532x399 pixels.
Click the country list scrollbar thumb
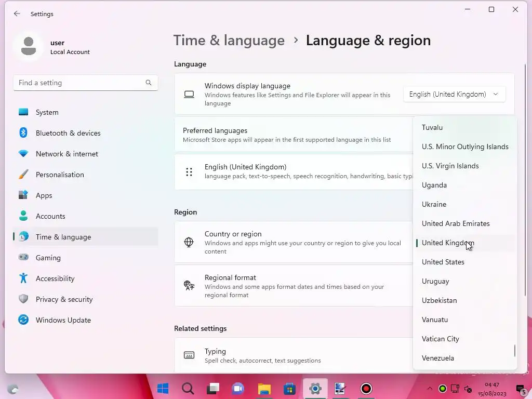[515, 351]
